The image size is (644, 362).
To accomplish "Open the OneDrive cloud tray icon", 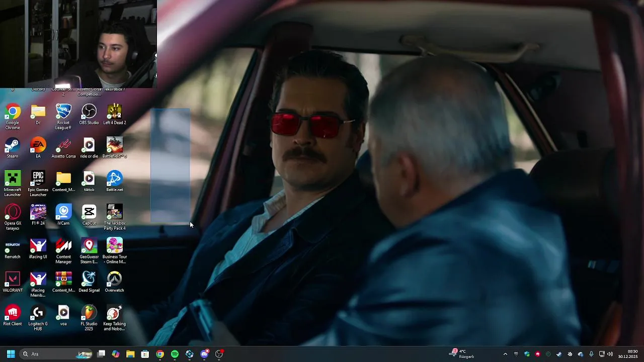I will 581,354.
